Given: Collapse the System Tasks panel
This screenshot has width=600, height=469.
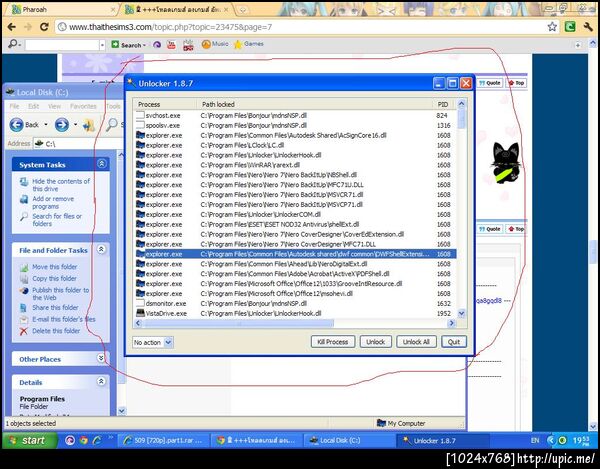Looking at the screenshot, I should point(101,164).
